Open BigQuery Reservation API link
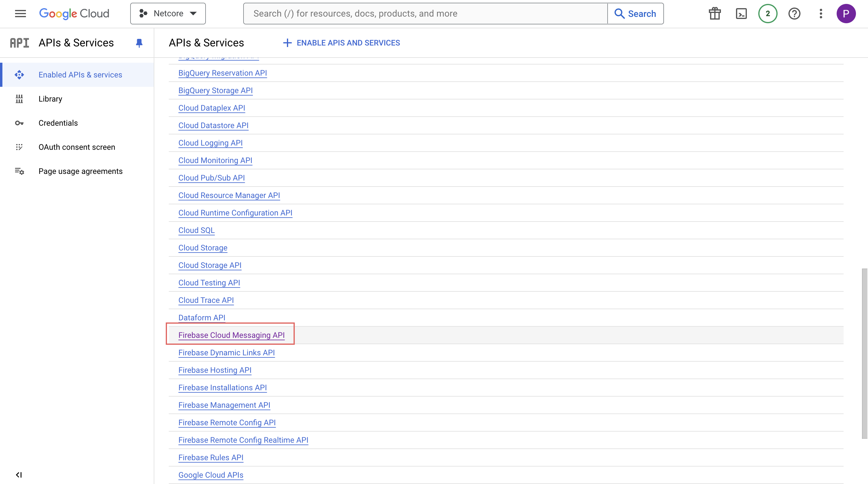 (x=222, y=73)
